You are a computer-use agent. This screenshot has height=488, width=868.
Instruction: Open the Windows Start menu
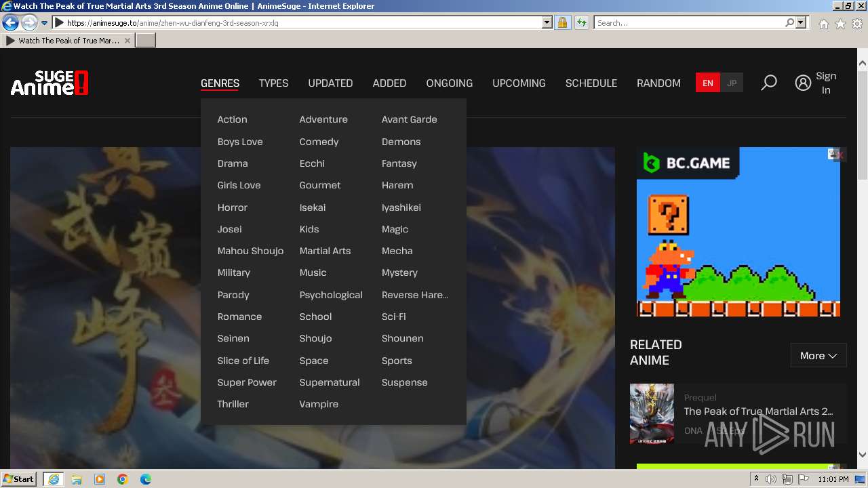click(x=18, y=479)
